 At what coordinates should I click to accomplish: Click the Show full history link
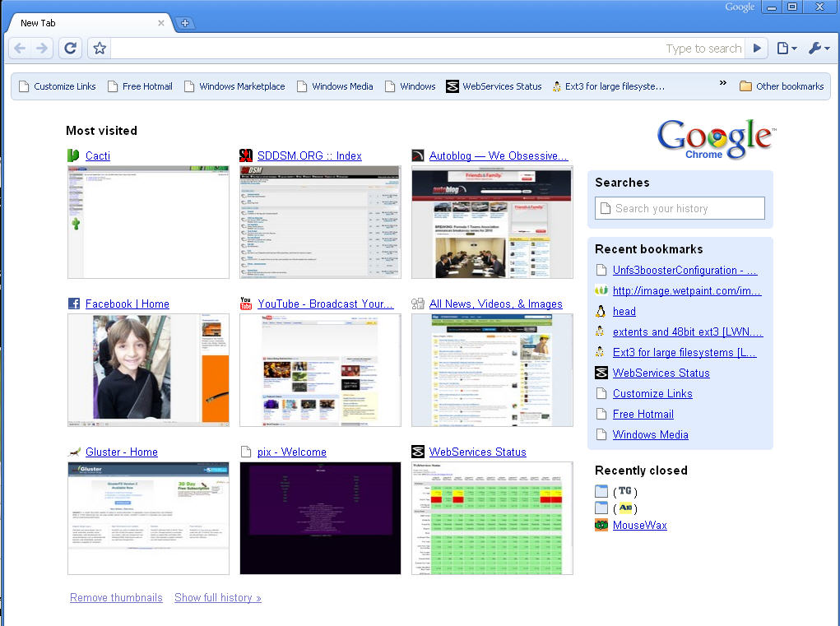point(217,598)
